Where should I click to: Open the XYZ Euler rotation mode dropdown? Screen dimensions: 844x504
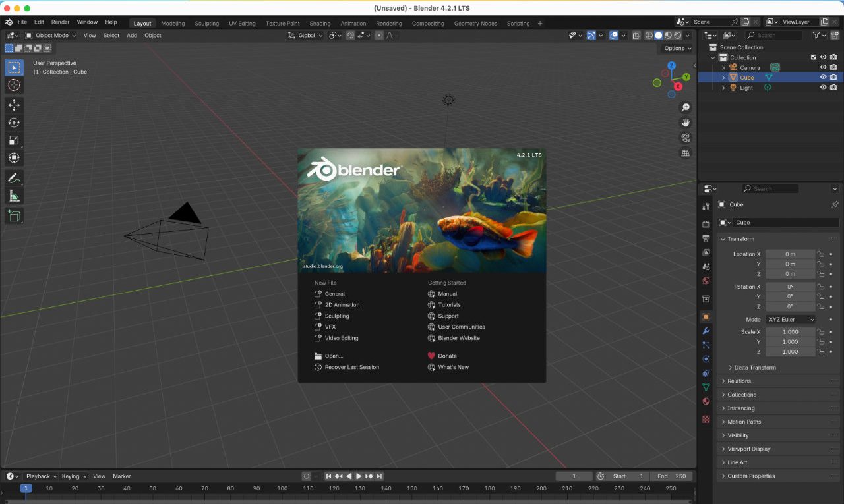[791, 320]
